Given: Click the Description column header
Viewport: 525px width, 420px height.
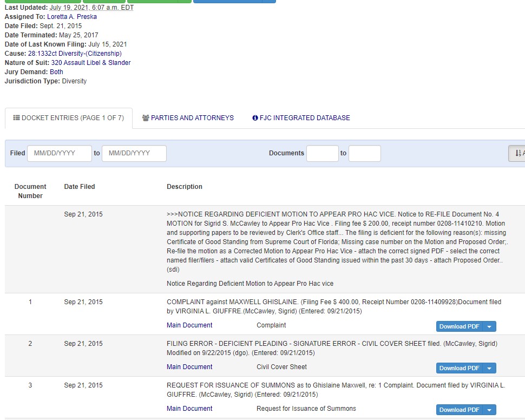Looking at the screenshot, I should (x=185, y=187).
